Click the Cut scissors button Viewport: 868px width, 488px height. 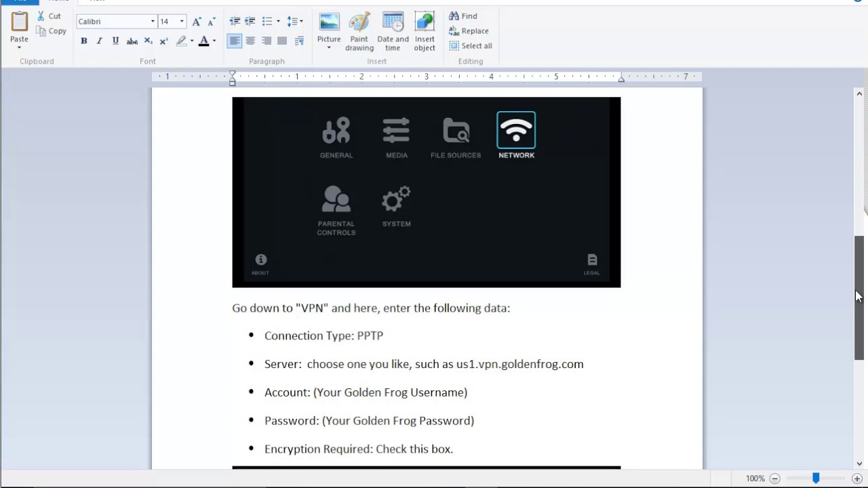[x=49, y=16]
